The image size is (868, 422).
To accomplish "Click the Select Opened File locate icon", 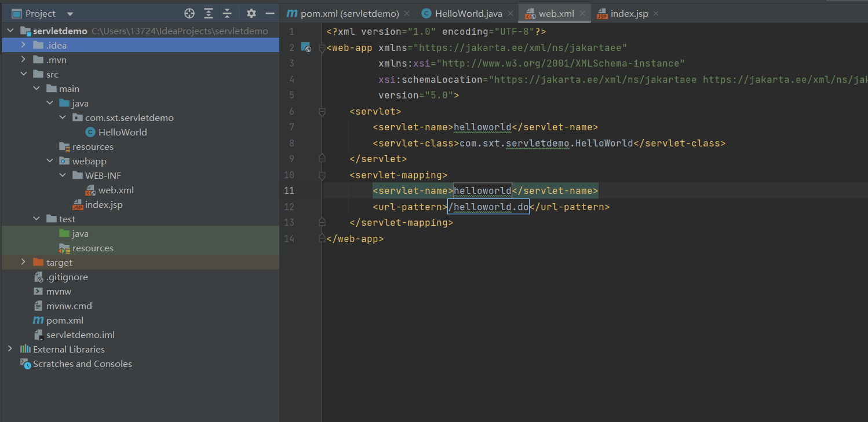I will [189, 13].
